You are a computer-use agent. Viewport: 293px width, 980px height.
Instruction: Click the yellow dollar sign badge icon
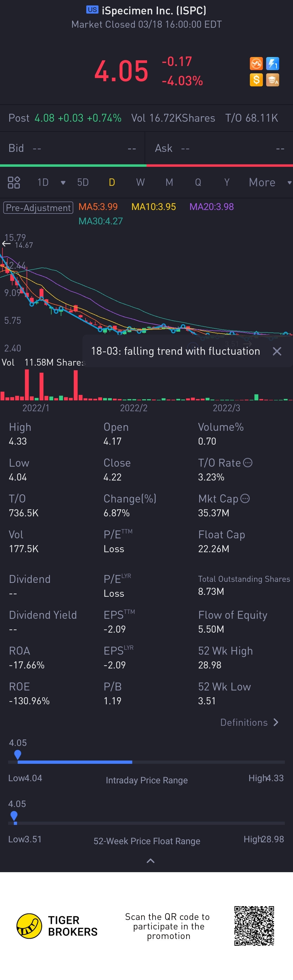click(x=256, y=80)
